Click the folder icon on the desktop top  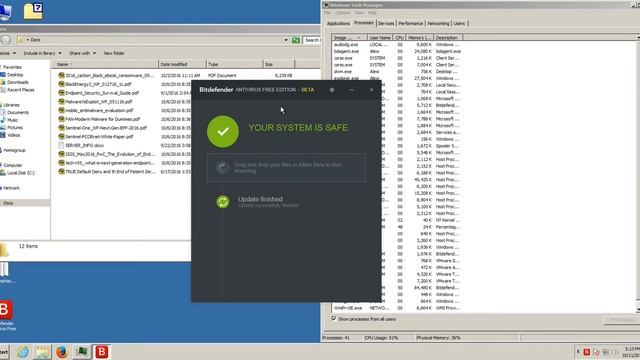tap(33, 11)
